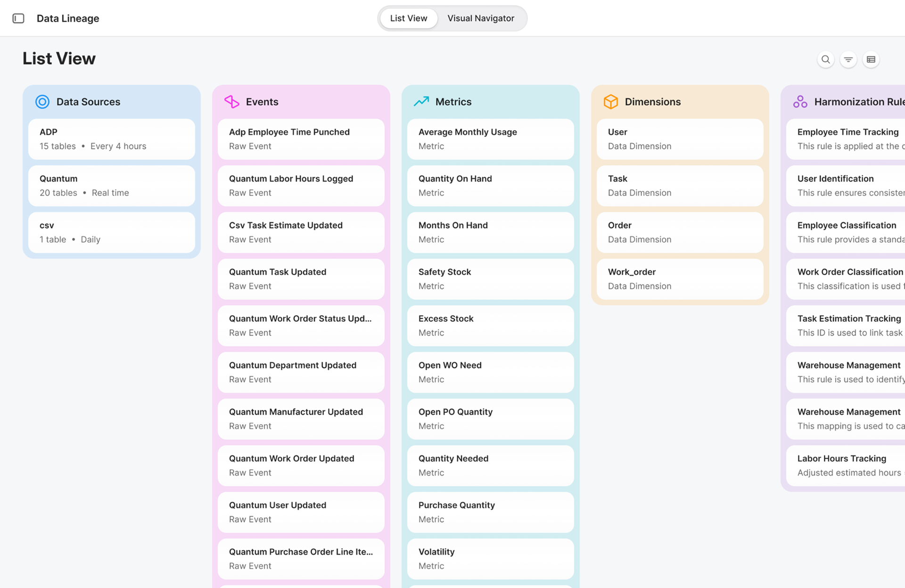Screen dimensions: 905x588
Task: Open Labor Hours Tracking rule
Action: coord(846,465)
